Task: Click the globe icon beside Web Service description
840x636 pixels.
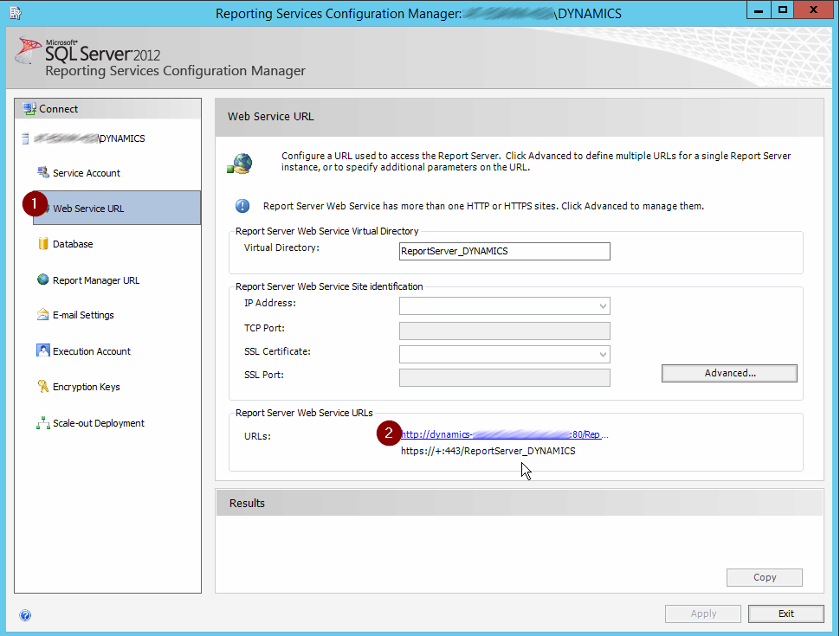Action: pyautogui.click(x=240, y=164)
